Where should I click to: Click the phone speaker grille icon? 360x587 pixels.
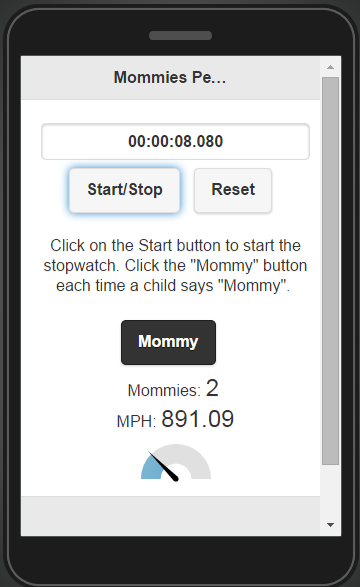[x=180, y=36]
